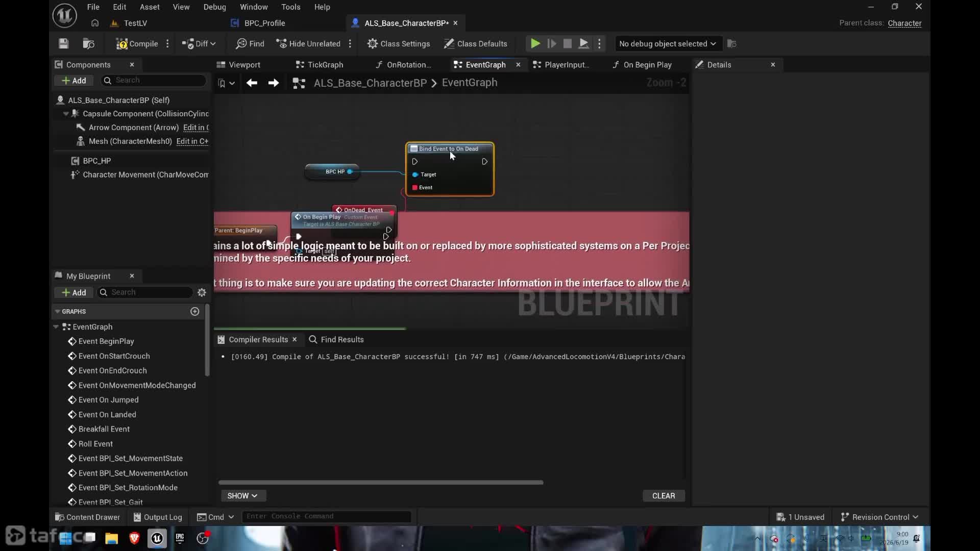Start Play in Editor
Viewport: 980px width, 551px height.
point(535,44)
